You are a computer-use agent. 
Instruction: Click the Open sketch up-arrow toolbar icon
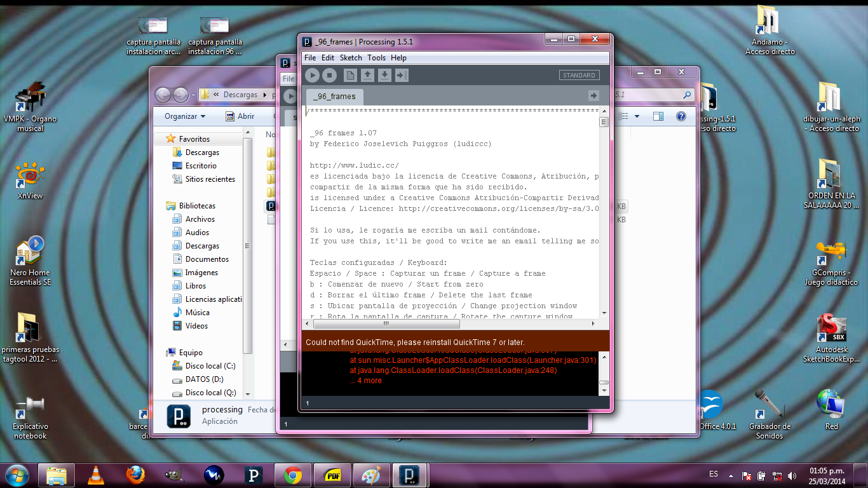[367, 76]
